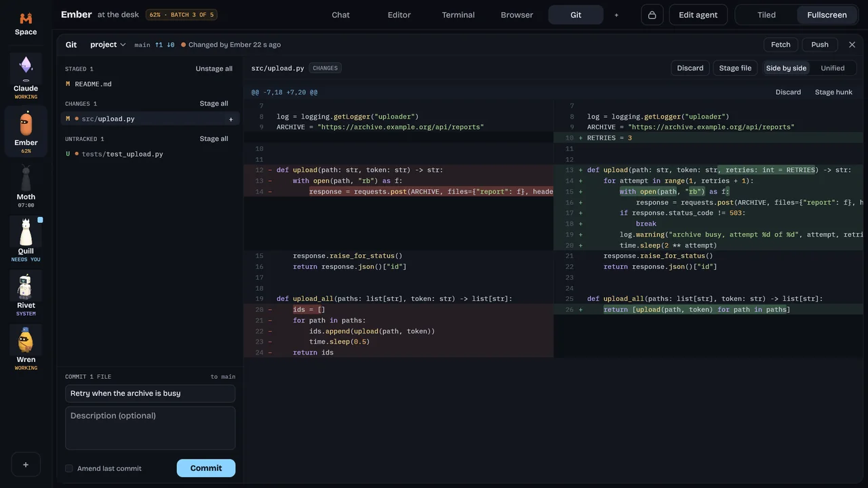Screen dimensions: 868x488
Task: Open the project repository dropdown
Action: click(x=108, y=45)
